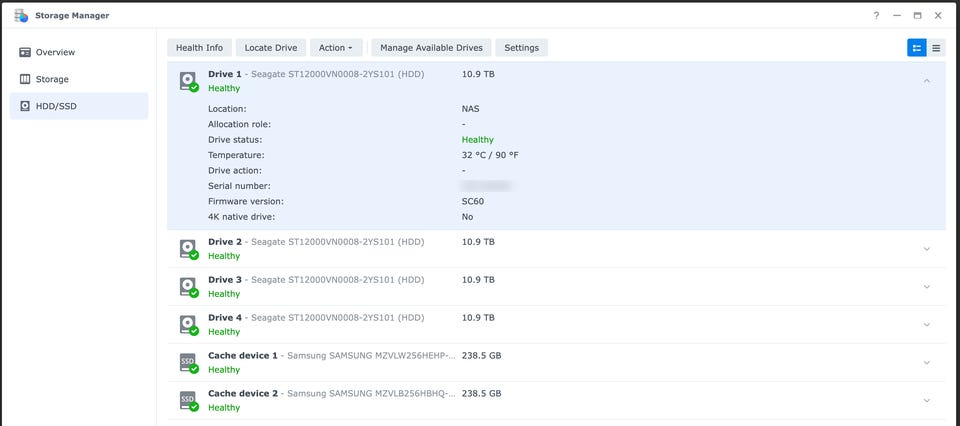The height and width of the screenshot is (426, 960).
Task: Click Healthy status under Drive 4
Action: (x=224, y=332)
